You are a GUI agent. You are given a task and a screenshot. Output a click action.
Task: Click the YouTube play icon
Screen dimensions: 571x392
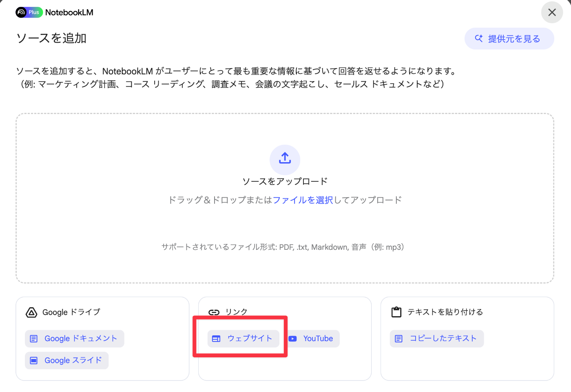[293, 339]
